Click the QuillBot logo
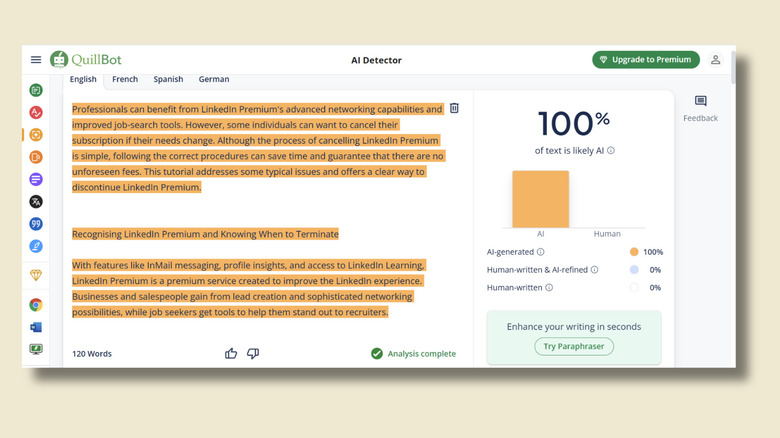Screen dimensions: 780x438 86,60
